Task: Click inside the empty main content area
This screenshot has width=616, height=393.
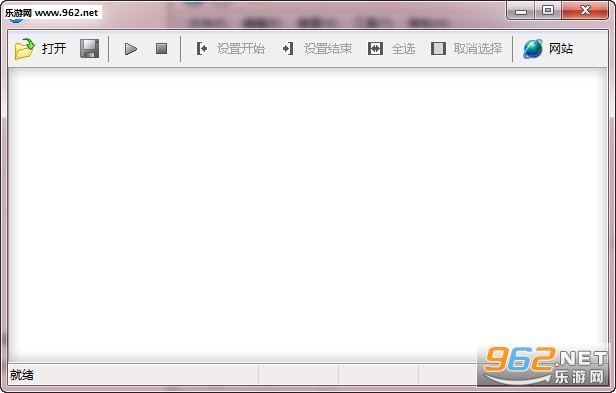Action: point(308,214)
